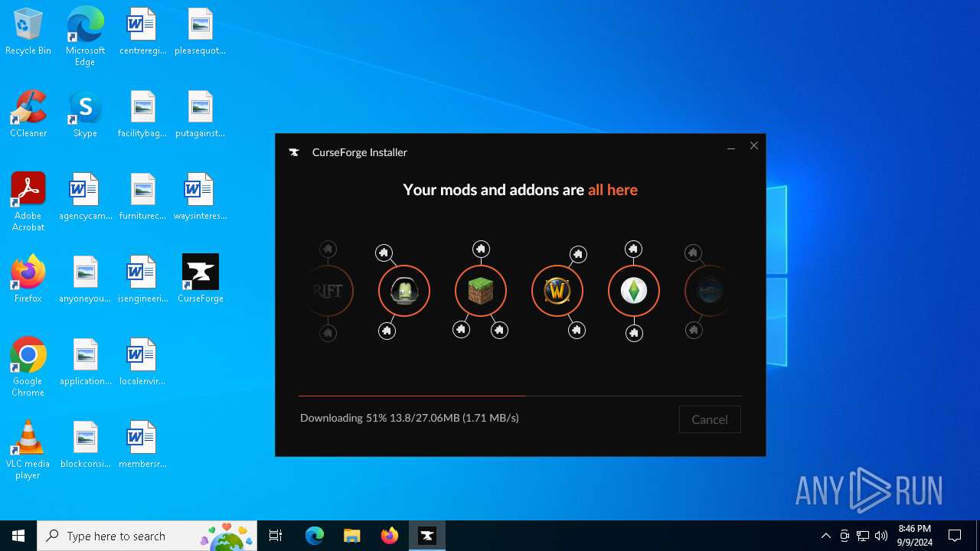Image resolution: width=980 pixels, height=551 pixels.
Task: Click the CurseForge taskbar button
Action: [x=427, y=536]
